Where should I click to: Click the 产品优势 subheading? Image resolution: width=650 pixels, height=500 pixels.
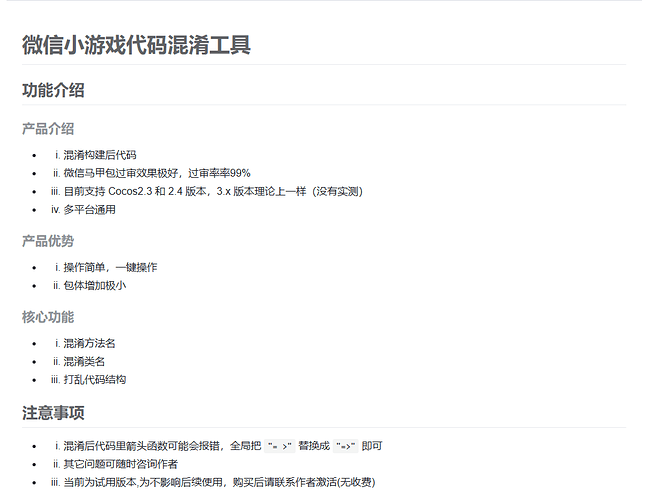(x=48, y=241)
